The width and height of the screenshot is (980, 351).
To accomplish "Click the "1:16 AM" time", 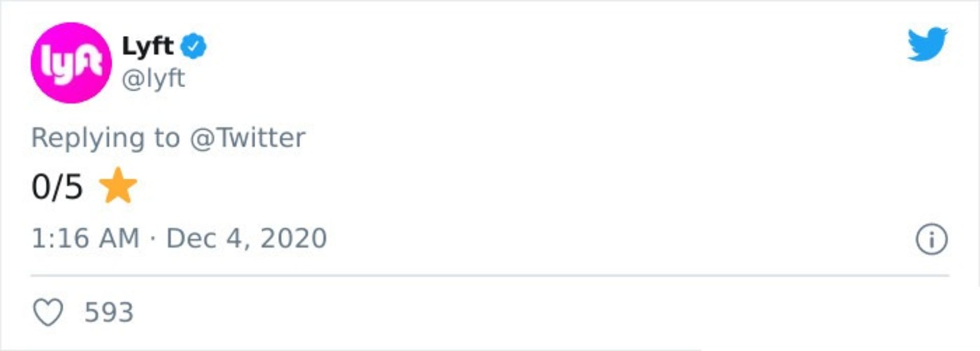I will click(85, 238).
